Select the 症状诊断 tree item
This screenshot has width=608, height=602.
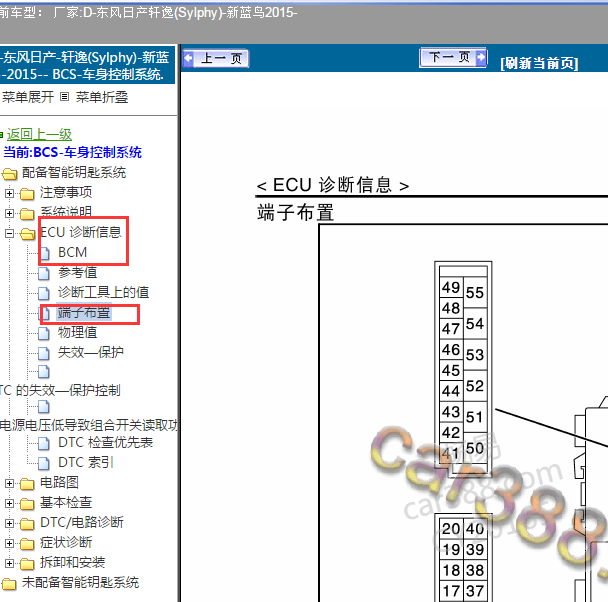(x=66, y=542)
